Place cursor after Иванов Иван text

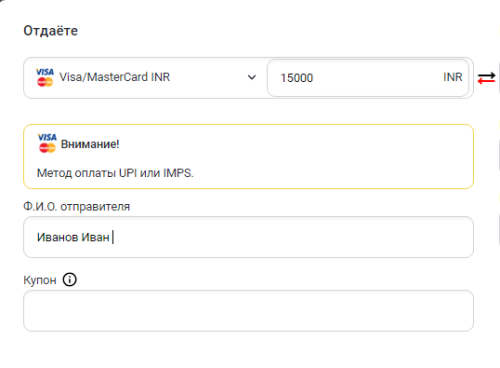coord(112,237)
